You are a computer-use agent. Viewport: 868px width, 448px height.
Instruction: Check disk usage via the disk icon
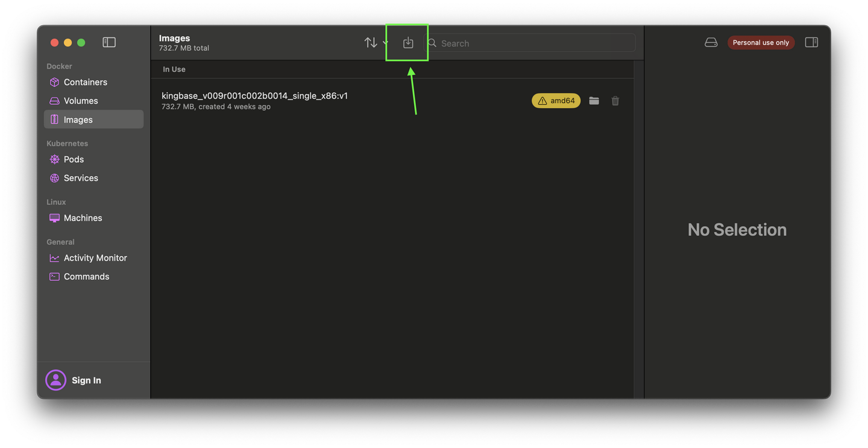click(711, 42)
